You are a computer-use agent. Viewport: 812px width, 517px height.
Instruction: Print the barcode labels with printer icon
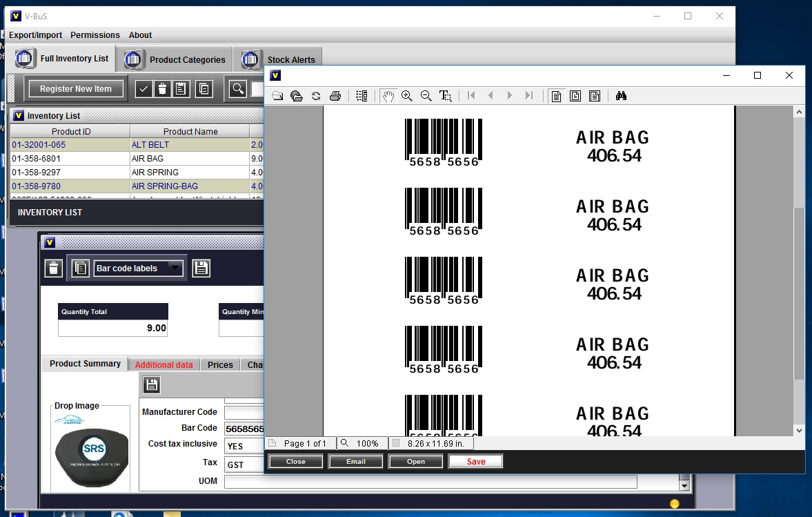pos(335,96)
